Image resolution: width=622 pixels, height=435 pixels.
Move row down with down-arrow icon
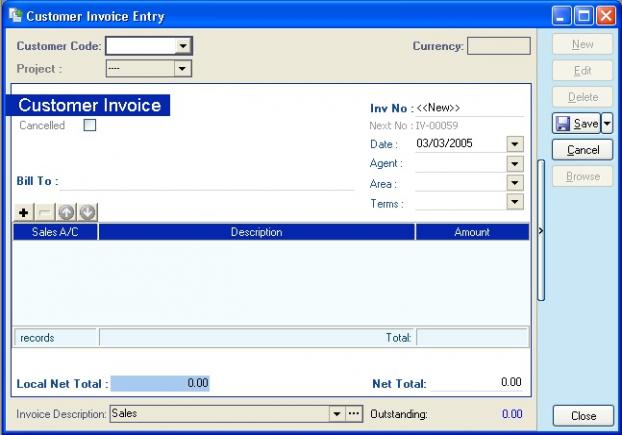87,213
